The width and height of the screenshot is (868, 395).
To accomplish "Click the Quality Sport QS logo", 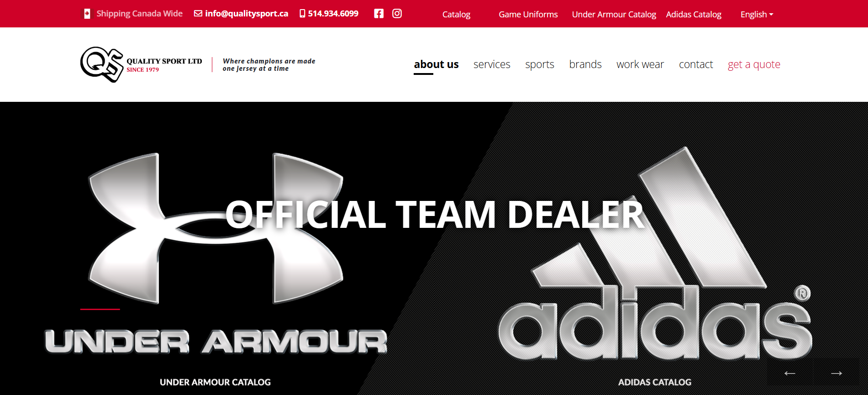I will point(102,64).
